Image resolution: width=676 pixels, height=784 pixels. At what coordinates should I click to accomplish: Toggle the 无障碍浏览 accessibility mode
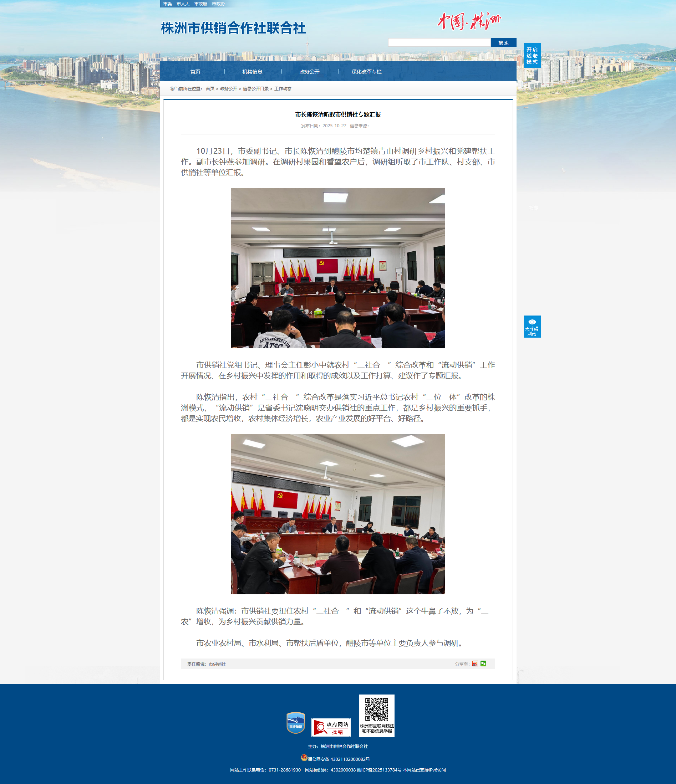(532, 327)
